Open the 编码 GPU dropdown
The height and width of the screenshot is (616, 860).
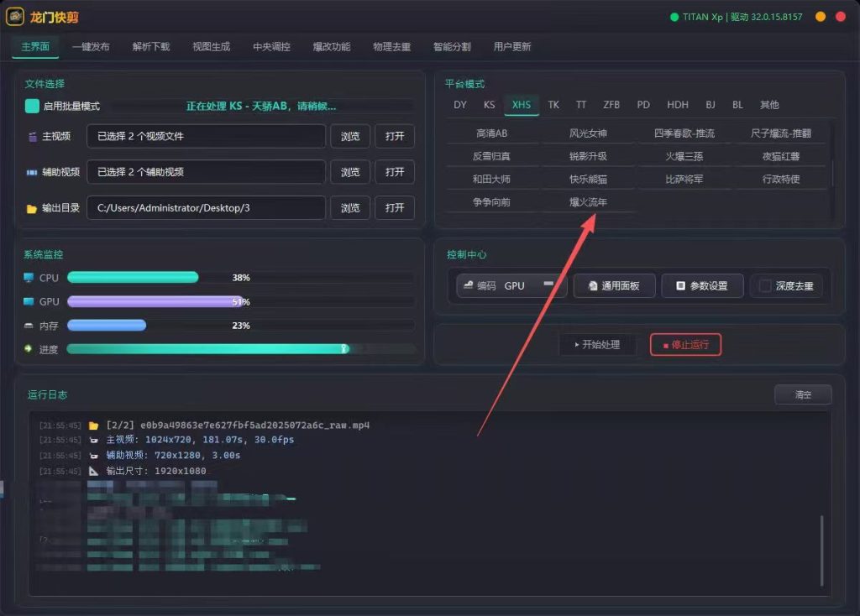point(511,285)
